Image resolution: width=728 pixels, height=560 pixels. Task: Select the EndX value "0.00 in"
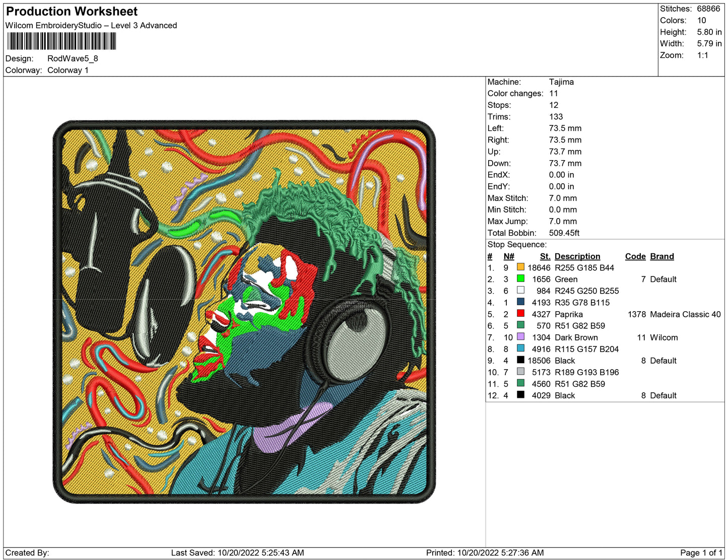tap(562, 175)
